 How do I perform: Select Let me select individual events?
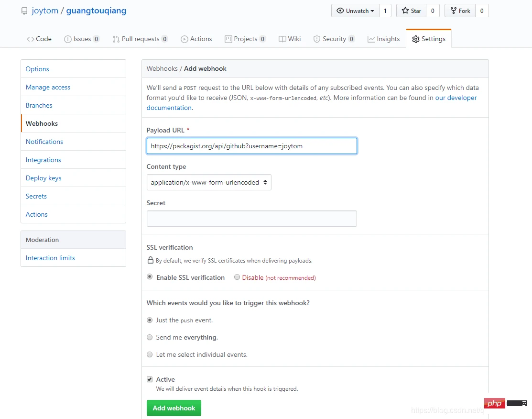[x=150, y=354]
